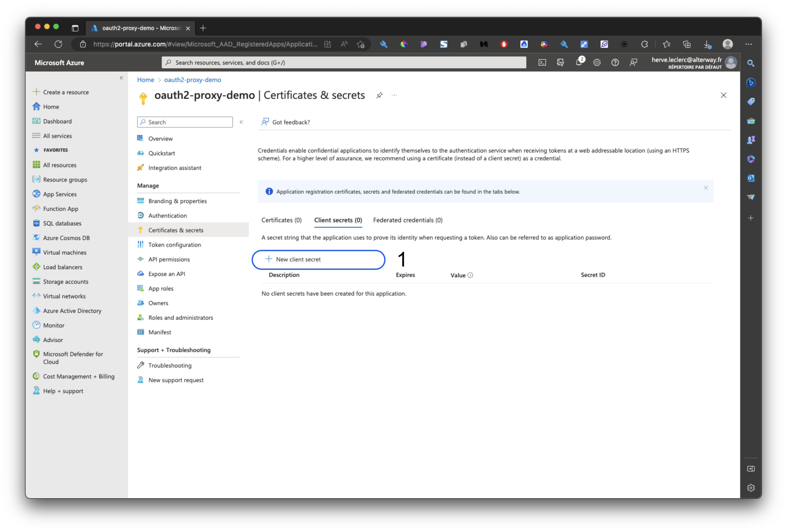Viewport: 787px width, 532px height.
Task: Open the blade's more options ellipsis
Action: pos(394,95)
